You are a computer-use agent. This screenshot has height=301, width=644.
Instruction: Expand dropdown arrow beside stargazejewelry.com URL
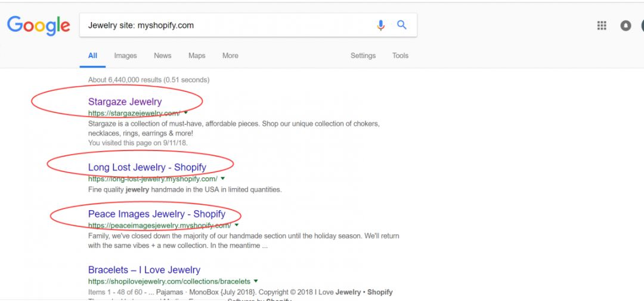point(185,112)
